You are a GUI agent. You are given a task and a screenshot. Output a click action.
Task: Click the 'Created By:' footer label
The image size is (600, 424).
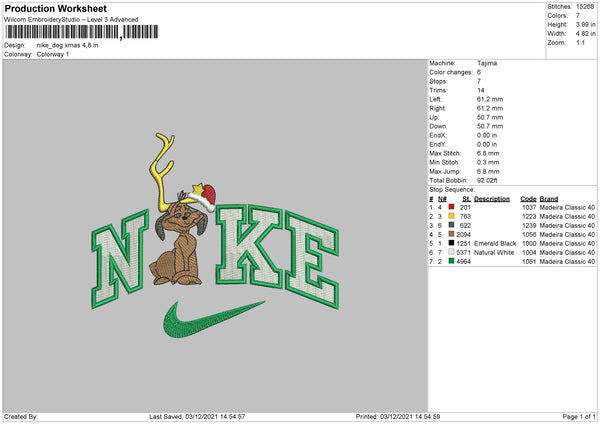(21, 416)
